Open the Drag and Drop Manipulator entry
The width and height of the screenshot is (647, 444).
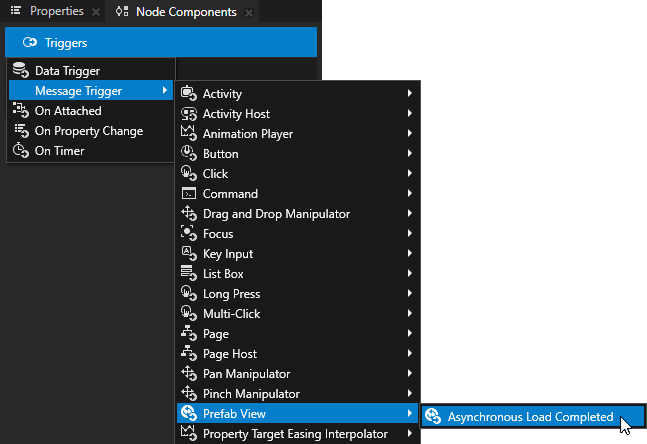298,214
